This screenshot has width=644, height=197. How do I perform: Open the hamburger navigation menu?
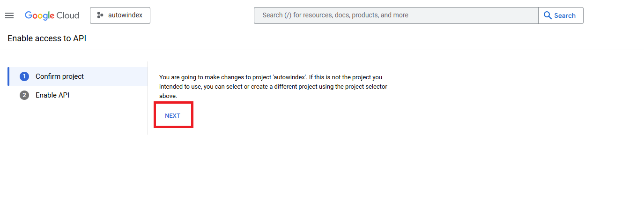click(x=9, y=15)
